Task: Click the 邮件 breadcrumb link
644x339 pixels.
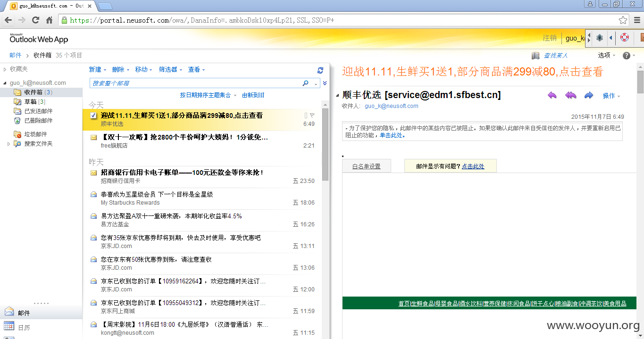Action: 16,56
